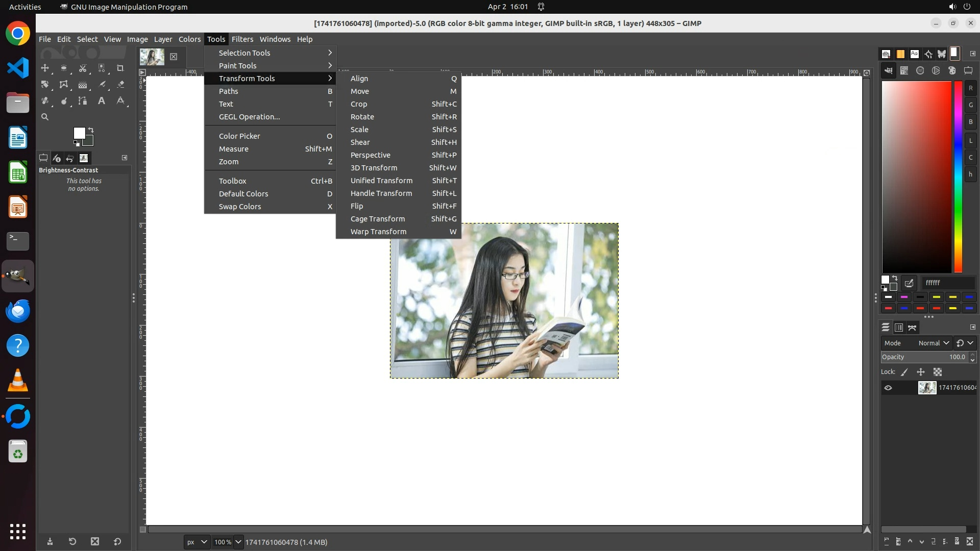This screenshot has height=551, width=980.
Task: Click the Zoom magnifier tool in toolbox
Action: point(45,117)
